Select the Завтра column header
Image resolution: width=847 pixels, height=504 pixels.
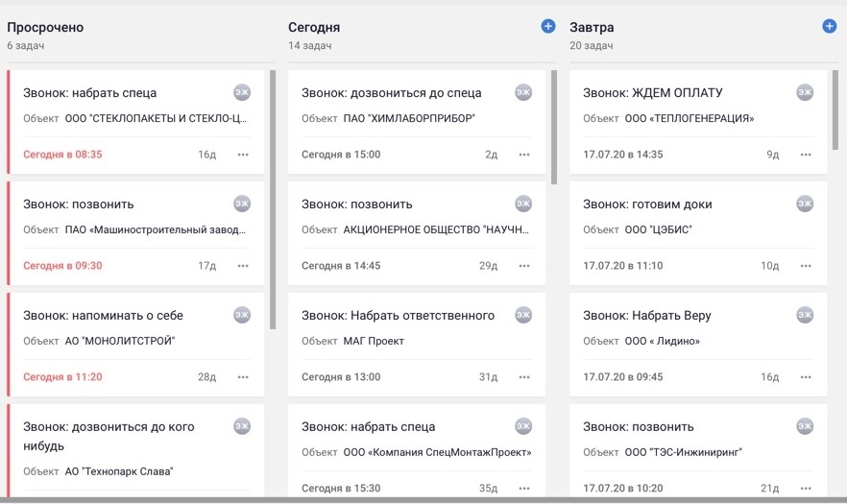click(x=592, y=28)
